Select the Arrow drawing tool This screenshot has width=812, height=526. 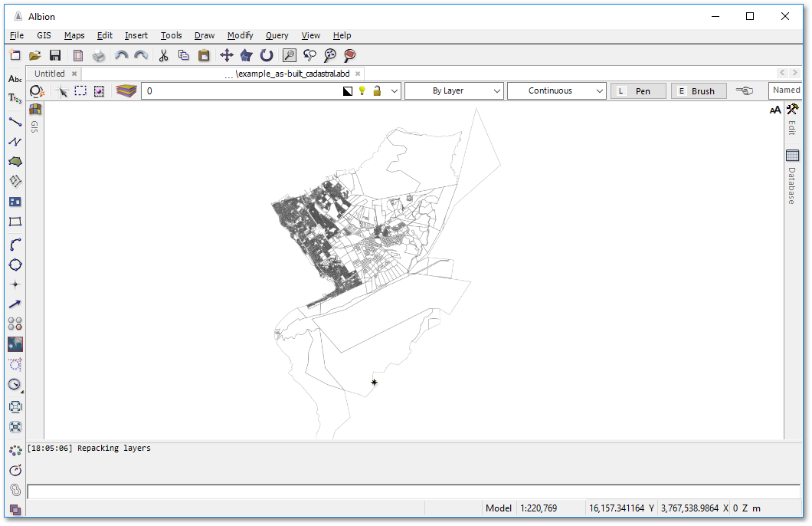pos(15,304)
